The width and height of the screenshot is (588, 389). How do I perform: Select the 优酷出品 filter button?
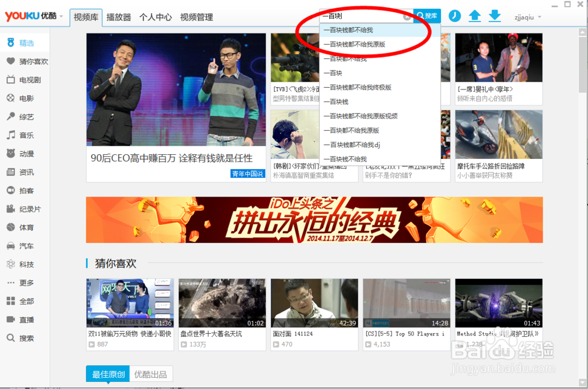pyautogui.click(x=152, y=374)
